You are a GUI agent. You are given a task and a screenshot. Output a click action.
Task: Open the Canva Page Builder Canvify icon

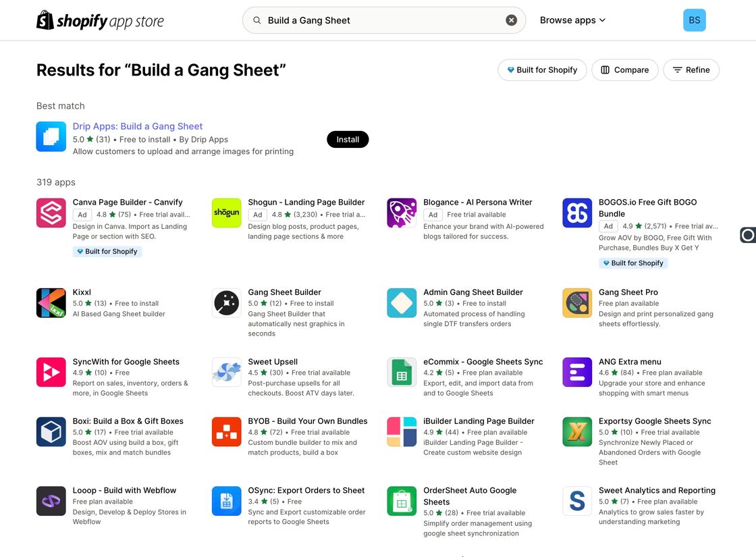(51, 213)
